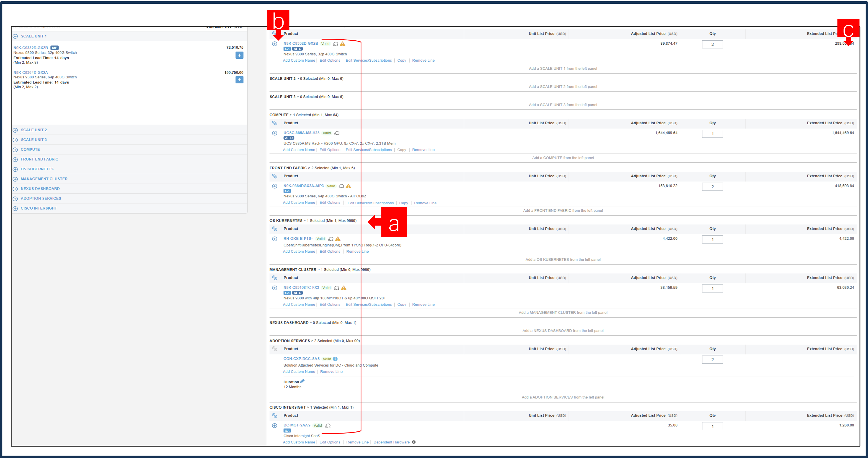The width and height of the screenshot is (868, 458).
Task: Click Add Custom Name for UCSC-885A-M8-H23
Action: [x=299, y=150]
